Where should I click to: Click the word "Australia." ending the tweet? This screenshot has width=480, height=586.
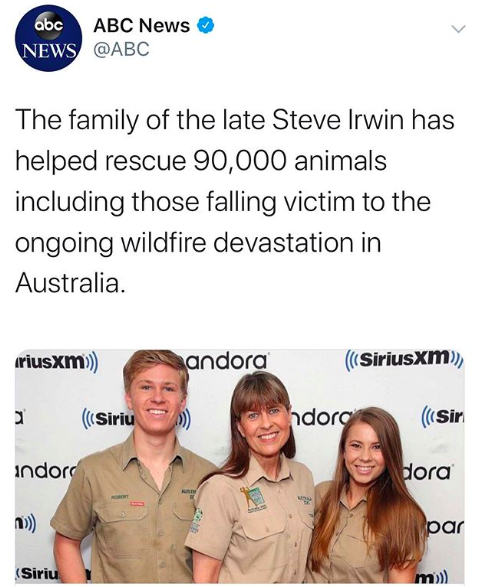[70, 283]
